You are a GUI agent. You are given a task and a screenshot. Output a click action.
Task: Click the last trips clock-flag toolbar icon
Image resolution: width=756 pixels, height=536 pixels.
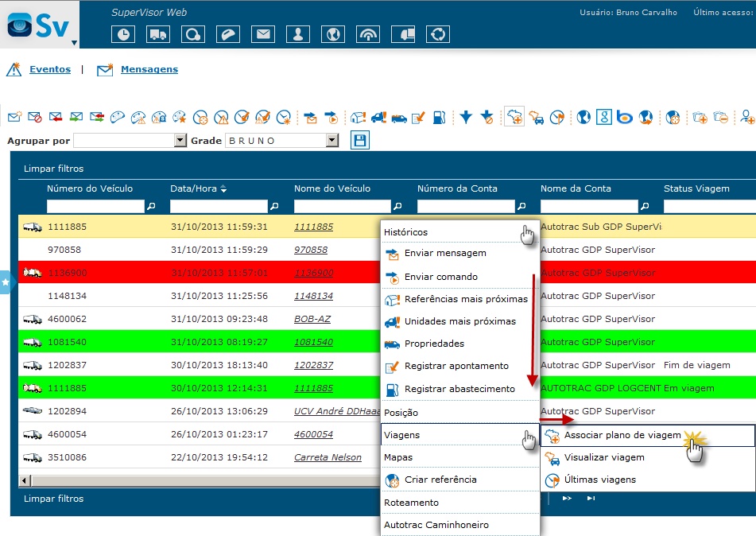click(557, 117)
